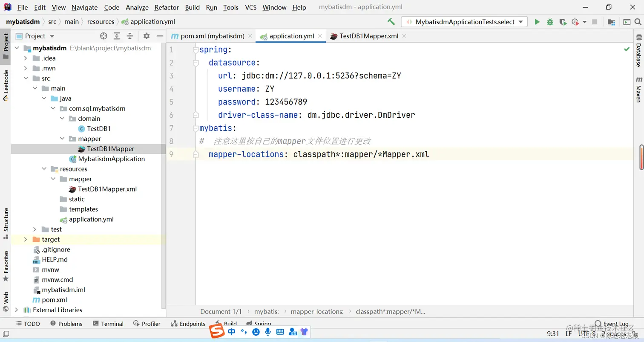Click Expand All in Project panel
644x342 pixels.
(117, 36)
